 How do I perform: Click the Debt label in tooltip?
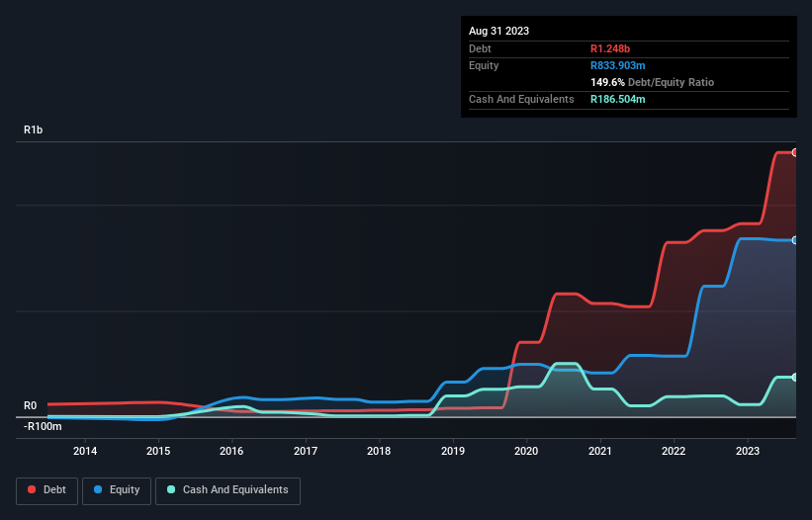point(480,48)
